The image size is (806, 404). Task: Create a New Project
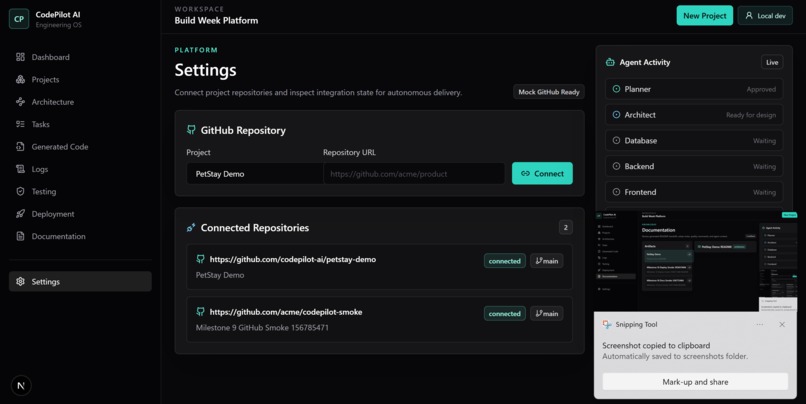click(x=705, y=15)
